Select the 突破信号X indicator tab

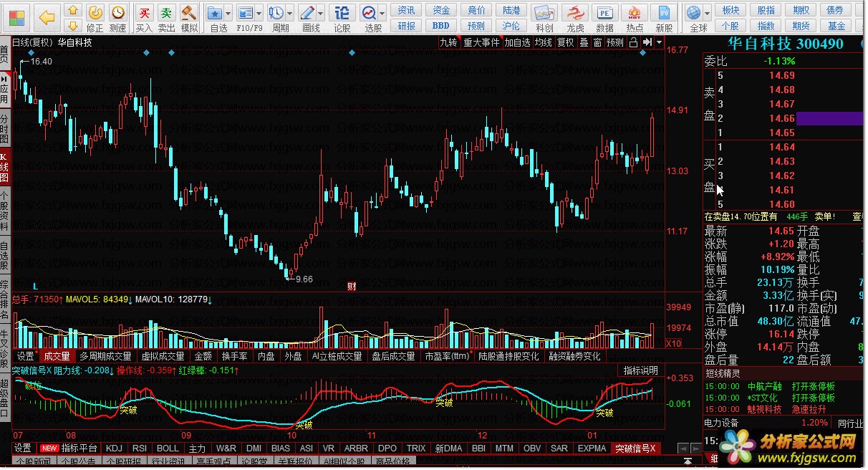(636, 448)
